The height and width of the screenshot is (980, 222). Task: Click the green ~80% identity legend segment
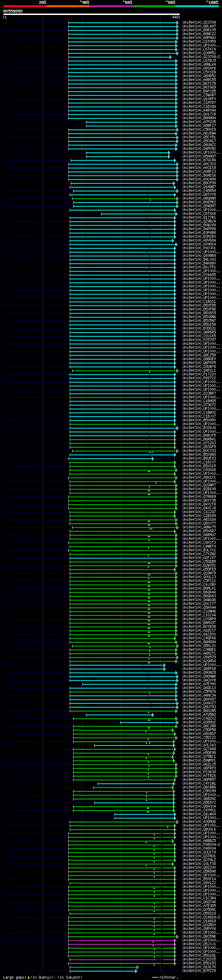coord(154,6)
